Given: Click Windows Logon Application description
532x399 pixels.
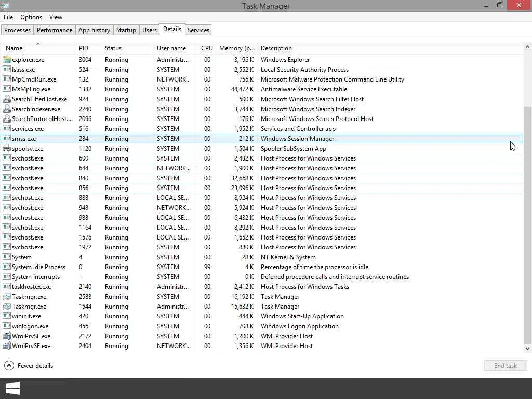Looking at the screenshot, I should pos(300,326).
